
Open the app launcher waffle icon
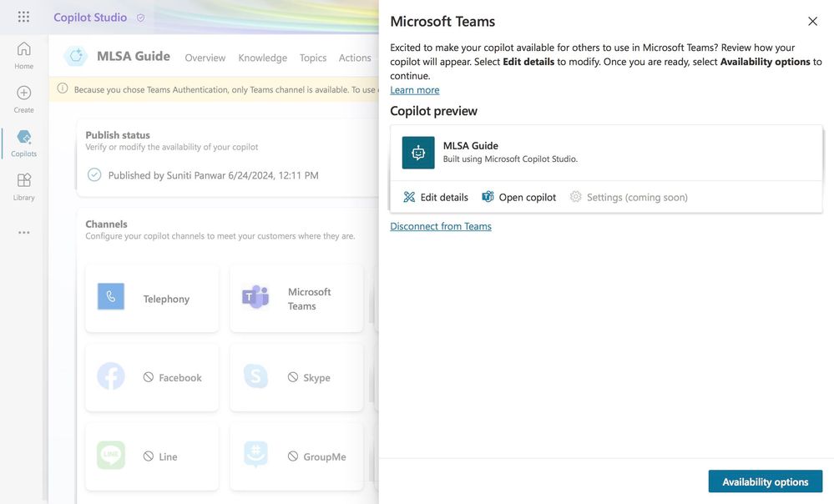click(x=23, y=17)
